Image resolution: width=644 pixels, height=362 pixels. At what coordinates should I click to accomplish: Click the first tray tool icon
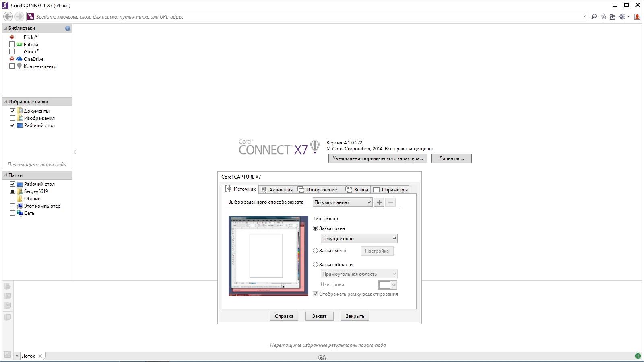pyautogui.click(x=7, y=286)
